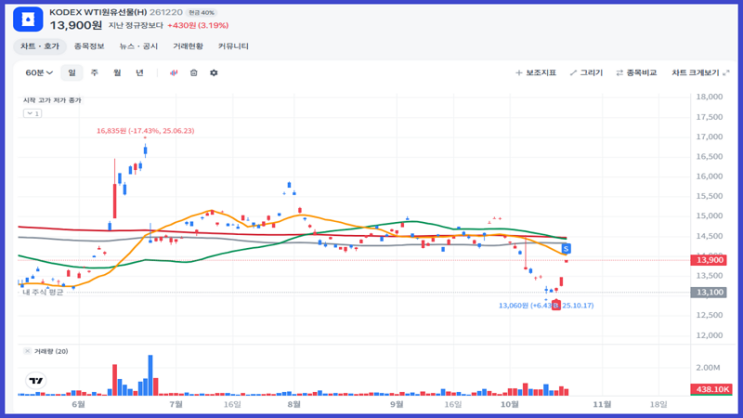Click the chart snapshot camera icon
Image resolution: width=743 pixels, height=418 pixels.
[194, 73]
